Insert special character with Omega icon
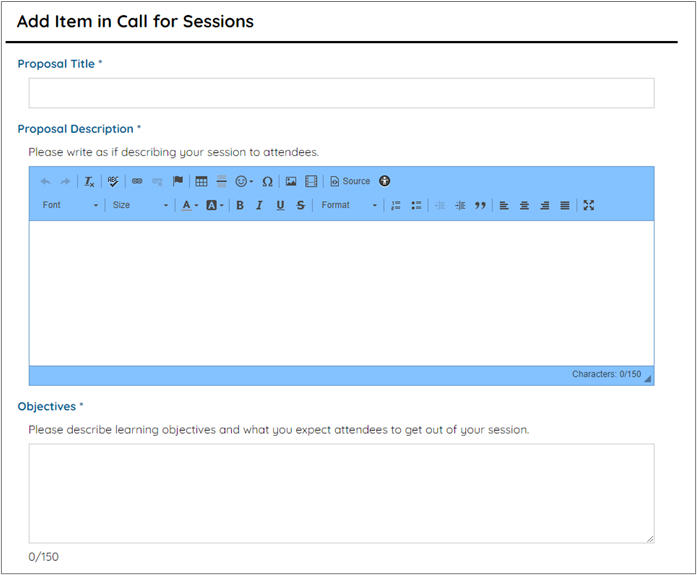697x575 pixels. click(x=267, y=182)
